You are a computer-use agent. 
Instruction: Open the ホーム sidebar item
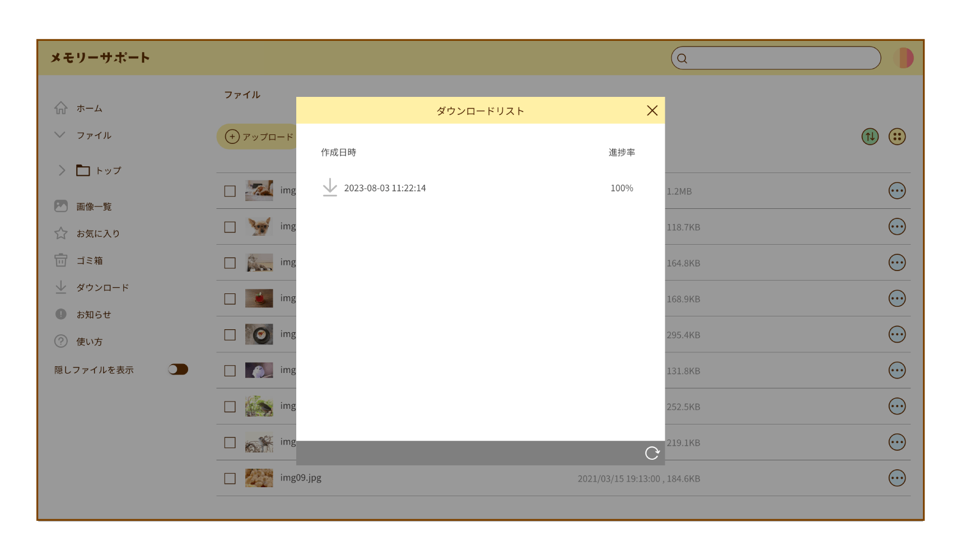pyautogui.click(x=90, y=108)
